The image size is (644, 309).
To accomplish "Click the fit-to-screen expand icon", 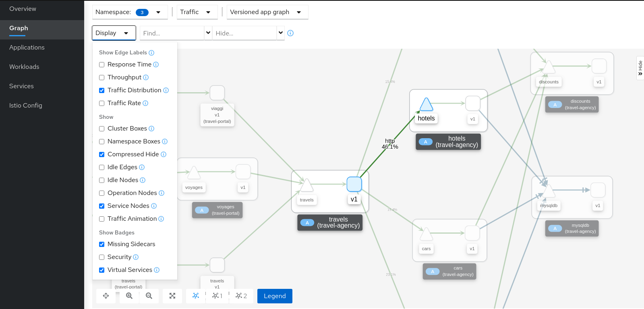I will (x=172, y=296).
